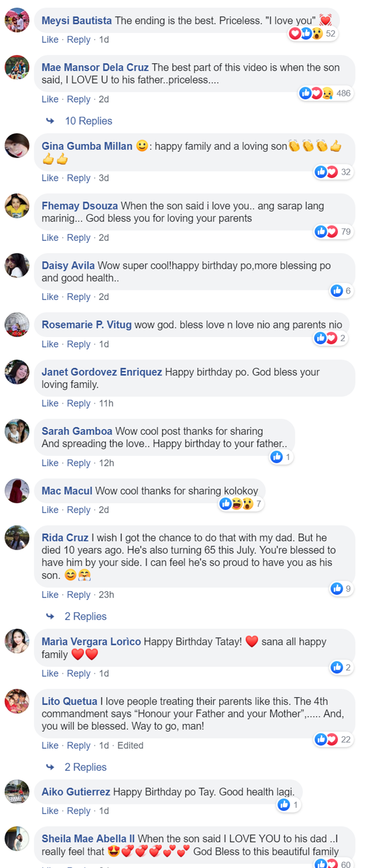View like reaction count on Rida Cruz's comment
This screenshot has height=868, width=376.
coord(341,589)
